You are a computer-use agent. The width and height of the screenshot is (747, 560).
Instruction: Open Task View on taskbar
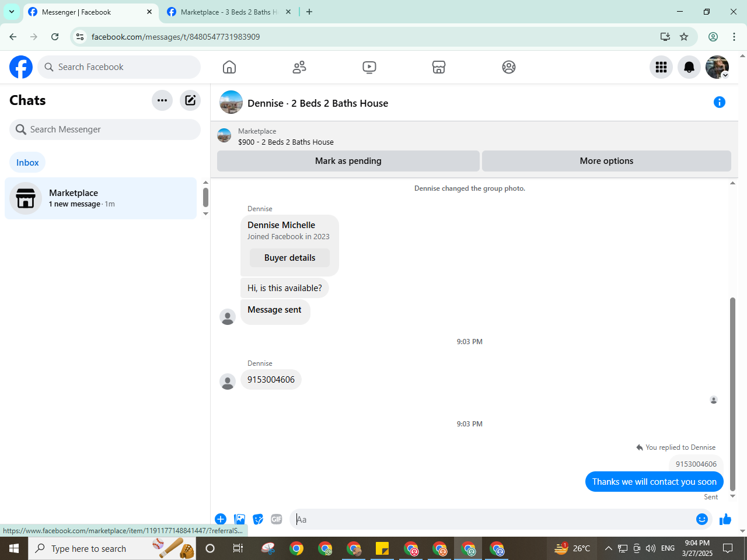tap(238, 548)
